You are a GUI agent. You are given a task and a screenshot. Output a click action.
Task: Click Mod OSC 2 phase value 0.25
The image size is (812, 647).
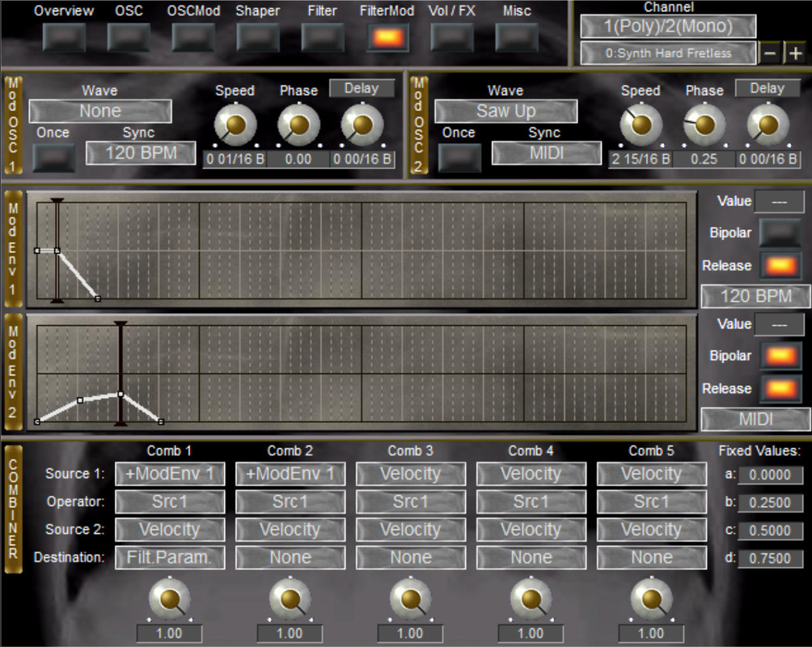[x=704, y=159]
